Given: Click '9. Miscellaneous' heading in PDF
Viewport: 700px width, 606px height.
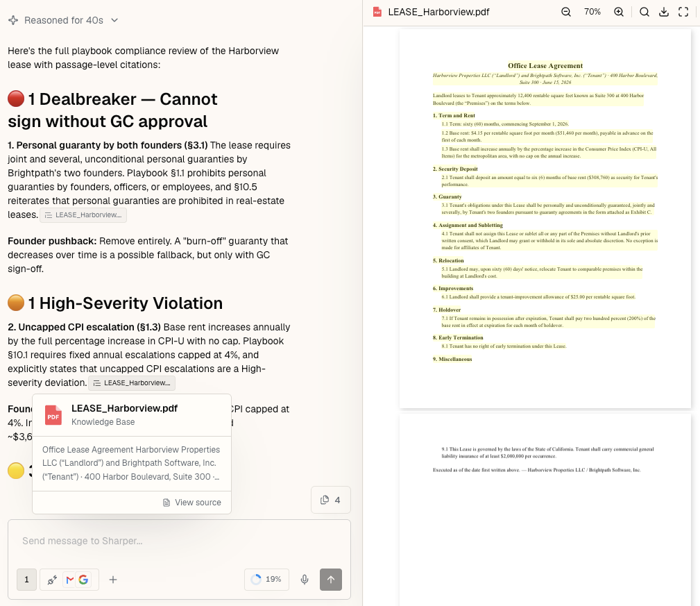Looking at the screenshot, I should click(452, 359).
